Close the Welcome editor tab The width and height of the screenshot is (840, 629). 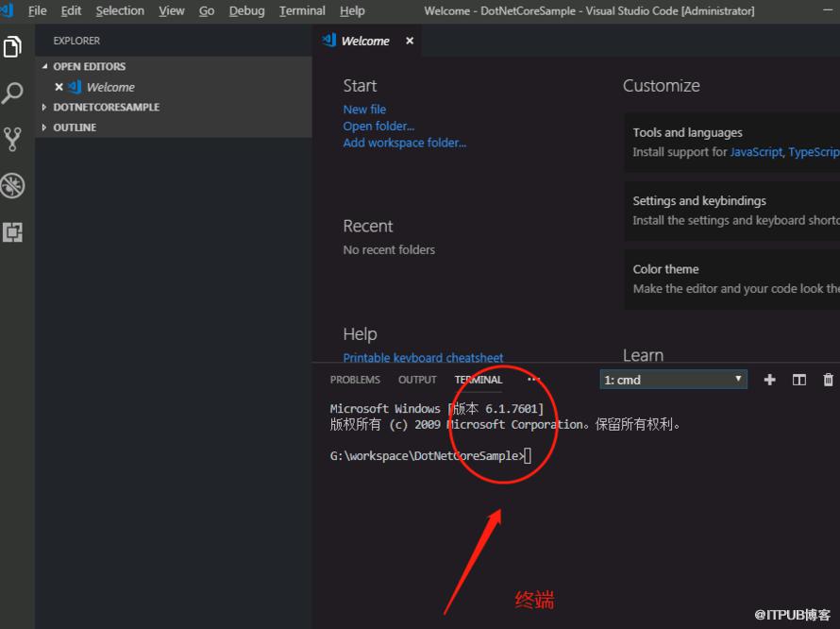(x=410, y=41)
